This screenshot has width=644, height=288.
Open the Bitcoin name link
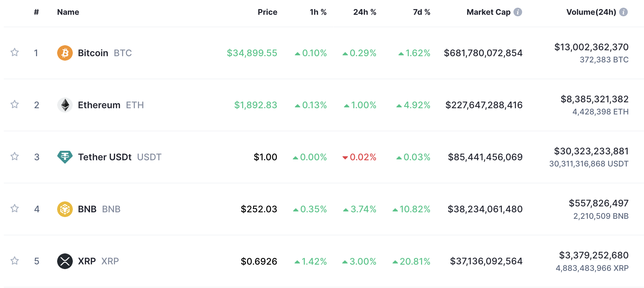[x=93, y=53]
